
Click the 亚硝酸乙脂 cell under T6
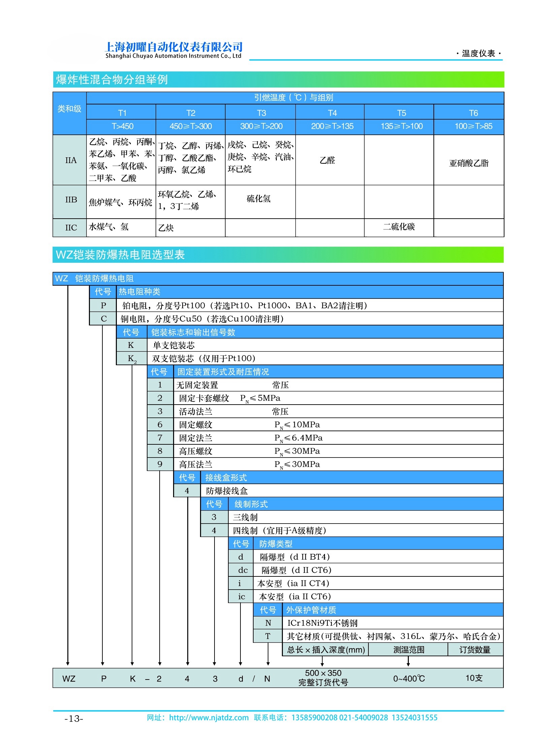coord(468,163)
